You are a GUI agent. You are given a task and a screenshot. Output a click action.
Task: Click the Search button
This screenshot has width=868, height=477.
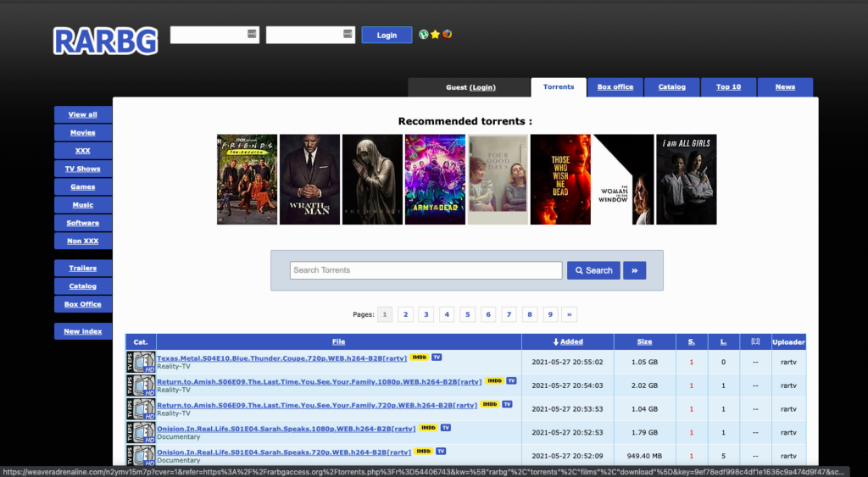[593, 270]
